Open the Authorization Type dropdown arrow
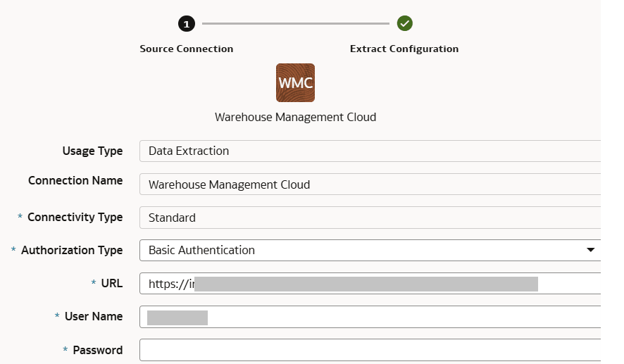 click(x=591, y=250)
